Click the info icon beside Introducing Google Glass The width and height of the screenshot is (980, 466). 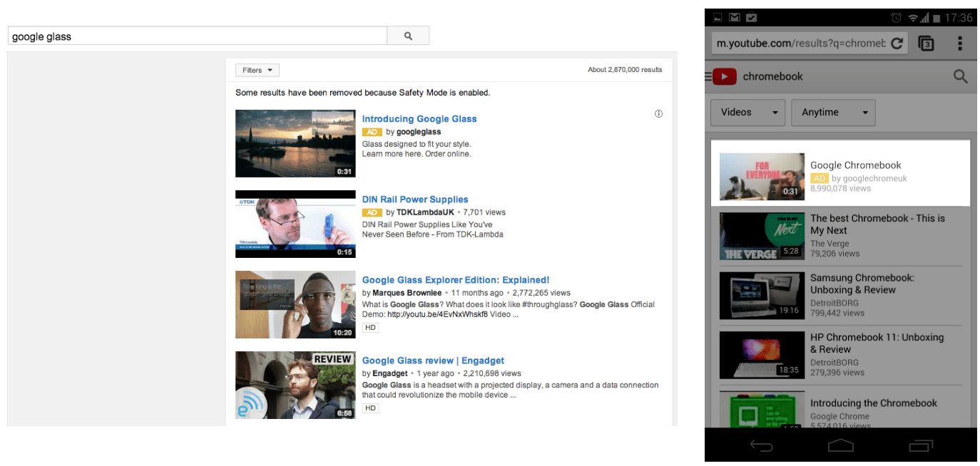click(658, 114)
